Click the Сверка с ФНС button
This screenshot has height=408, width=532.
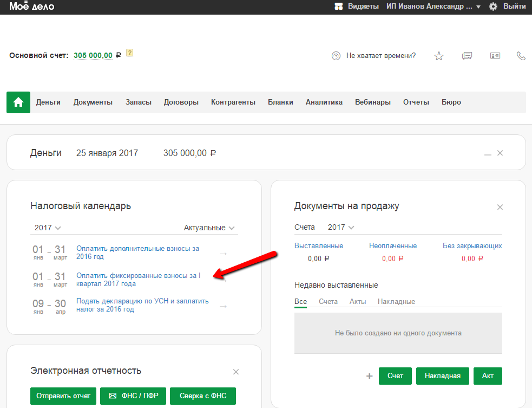(x=203, y=396)
